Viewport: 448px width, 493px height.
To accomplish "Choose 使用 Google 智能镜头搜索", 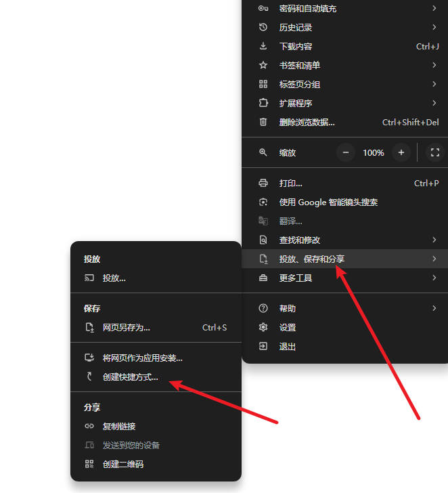I will coord(345,202).
